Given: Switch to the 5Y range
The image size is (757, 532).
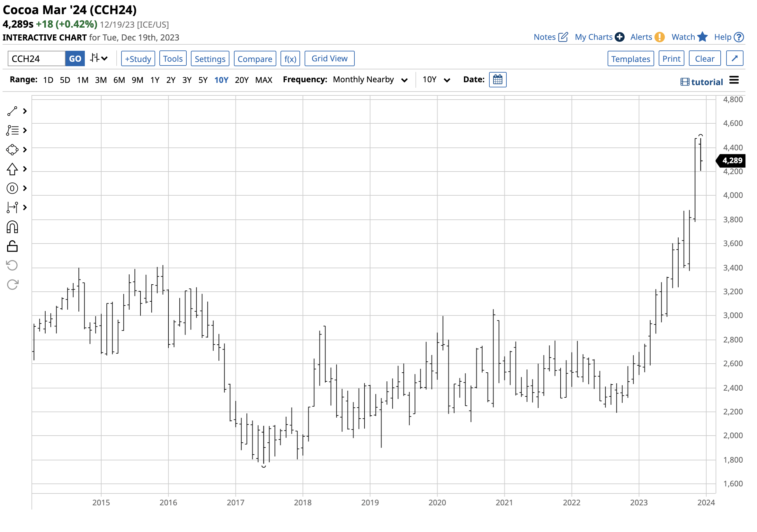Looking at the screenshot, I should (203, 79).
